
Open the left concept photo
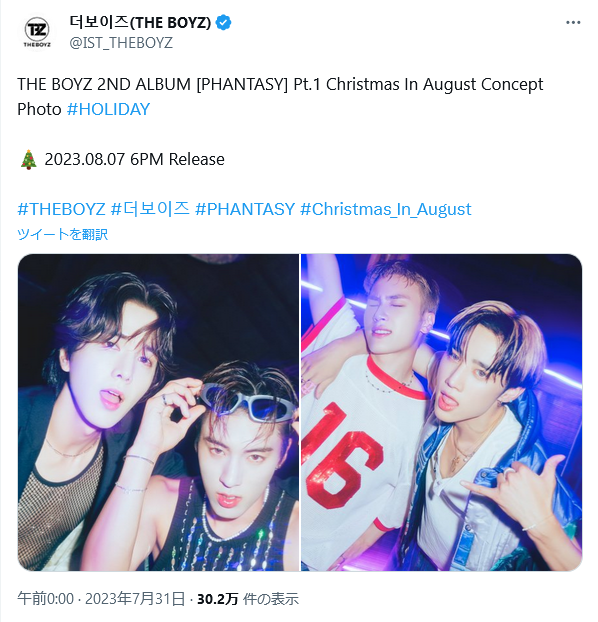158,413
